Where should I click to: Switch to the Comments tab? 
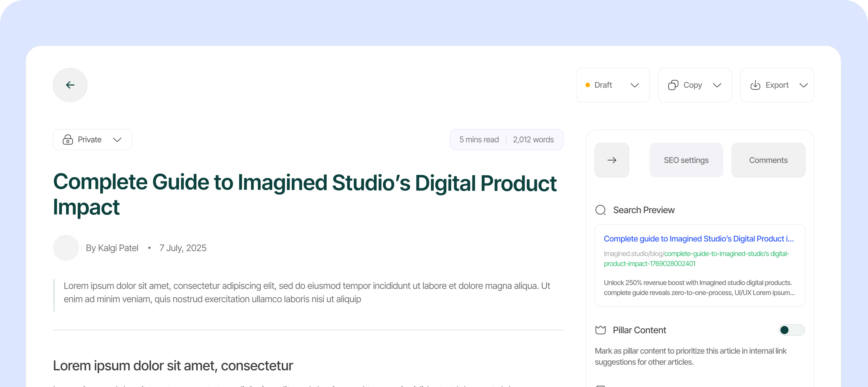[768, 160]
